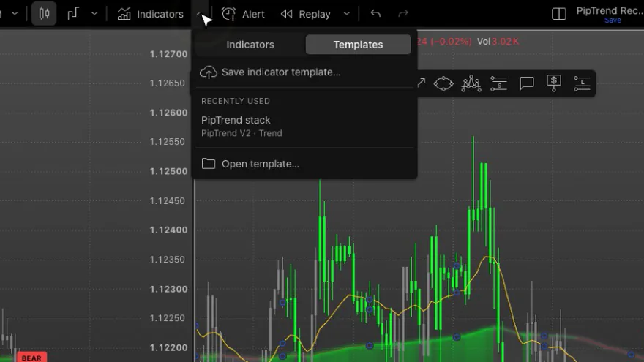Image resolution: width=644 pixels, height=362 pixels.
Task: Click the Vol 3.02K volume readout
Action: (x=498, y=42)
